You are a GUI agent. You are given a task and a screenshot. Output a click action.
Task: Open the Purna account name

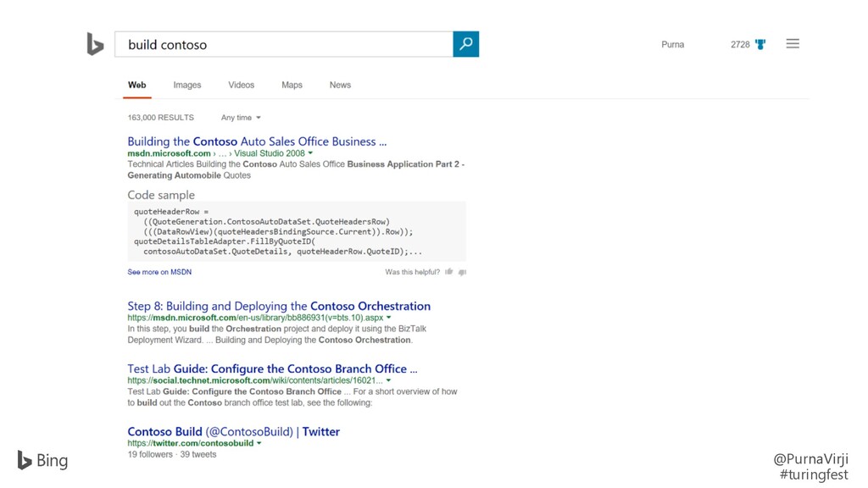672,44
